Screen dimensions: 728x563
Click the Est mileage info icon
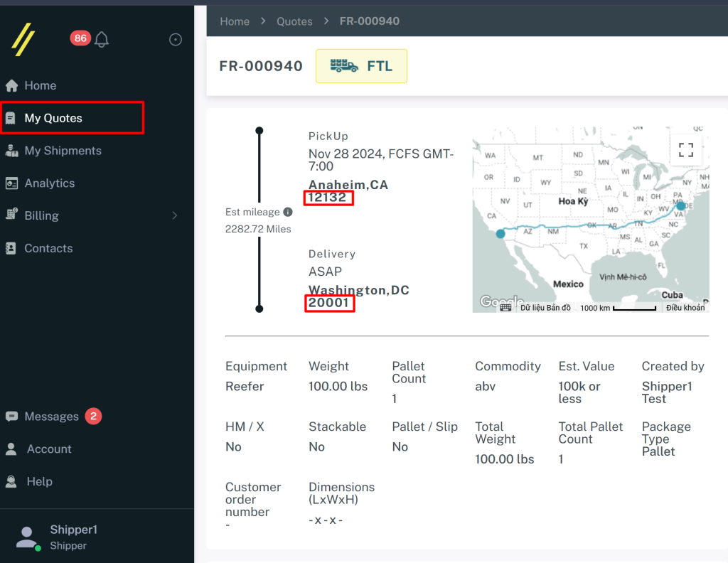click(x=288, y=212)
